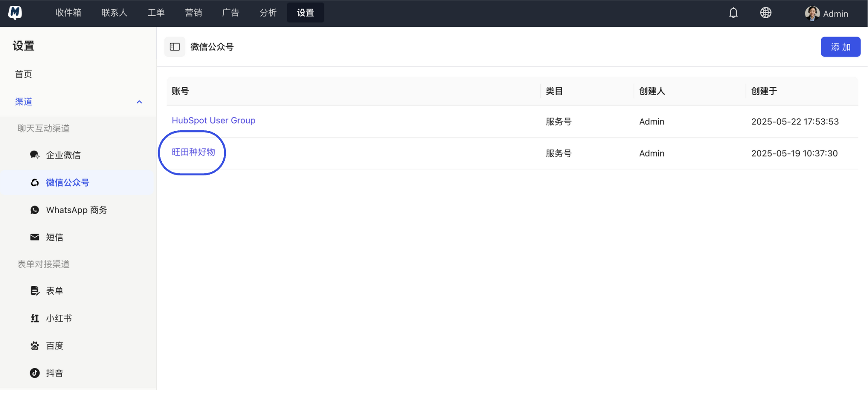The image size is (868, 393).
Task: Click the language globe icon
Action: (766, 13)
